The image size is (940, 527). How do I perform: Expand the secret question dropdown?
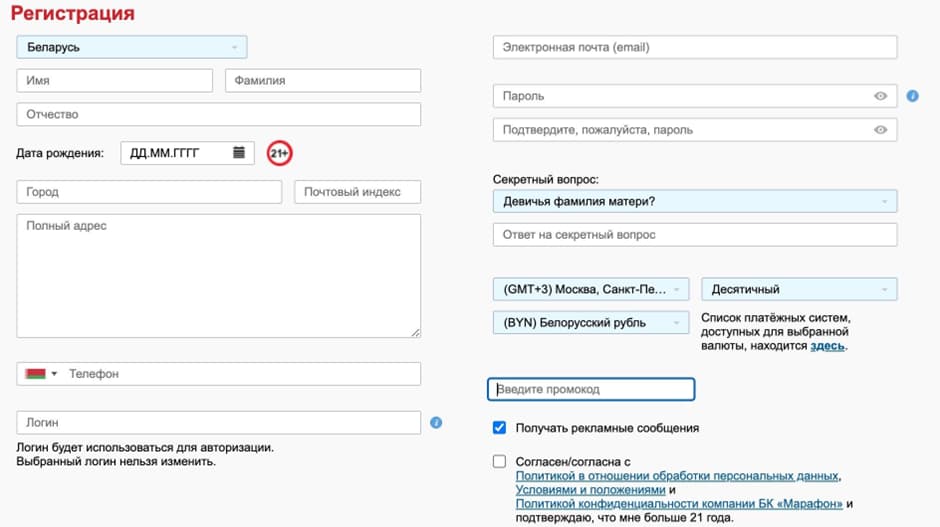tap(694, 201)
